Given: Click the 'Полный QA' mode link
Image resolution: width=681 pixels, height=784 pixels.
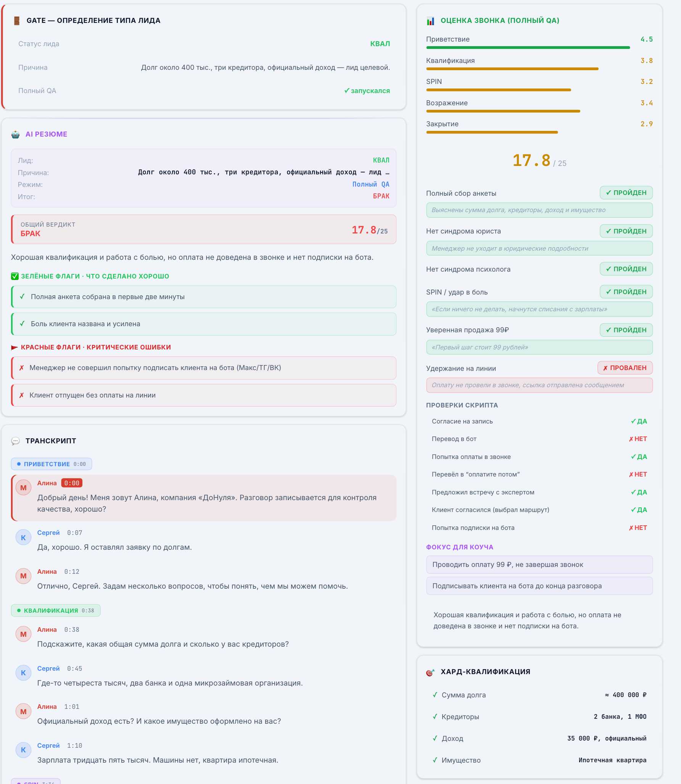Looking at the screenshot, I should 371,184.
